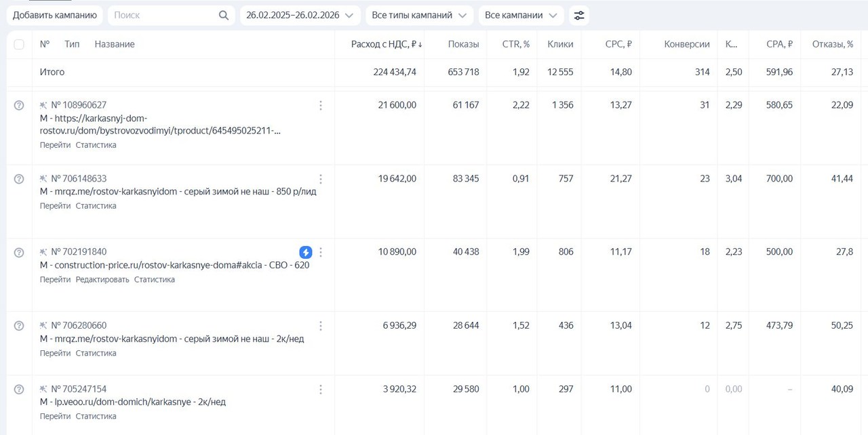Click the search magnifier icon

224,16
